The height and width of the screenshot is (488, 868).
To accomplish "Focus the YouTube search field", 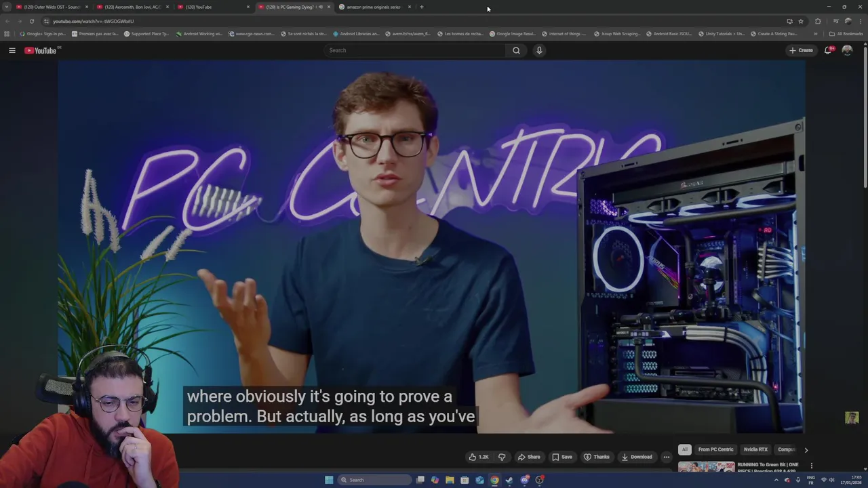I will point(415,50).
